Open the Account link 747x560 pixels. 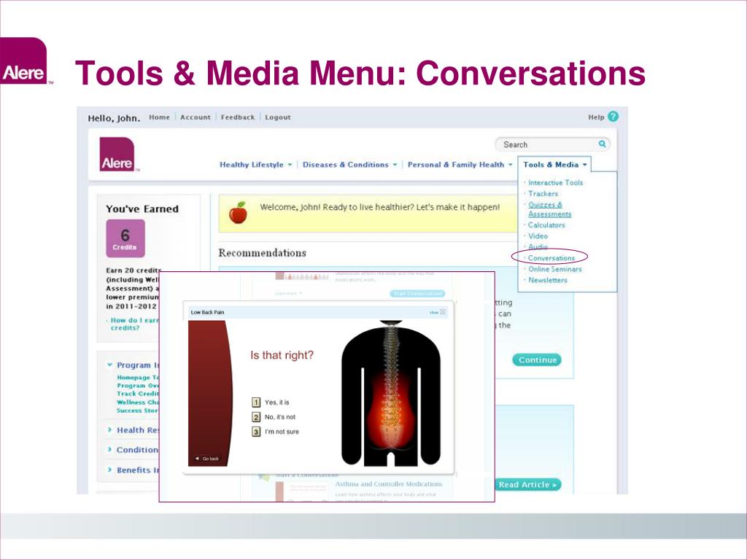click(x=196, y=117)
